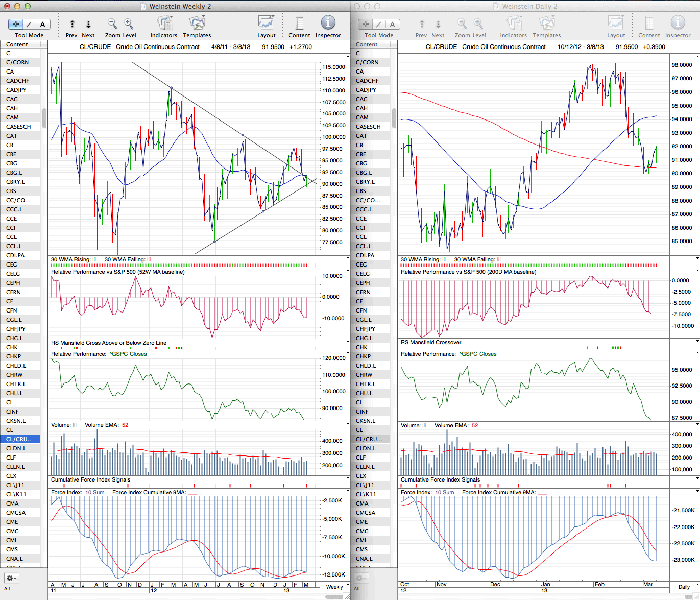Select the line drawing tool in Weekly window
Screen dimensions: 700x600
[30, 24]
